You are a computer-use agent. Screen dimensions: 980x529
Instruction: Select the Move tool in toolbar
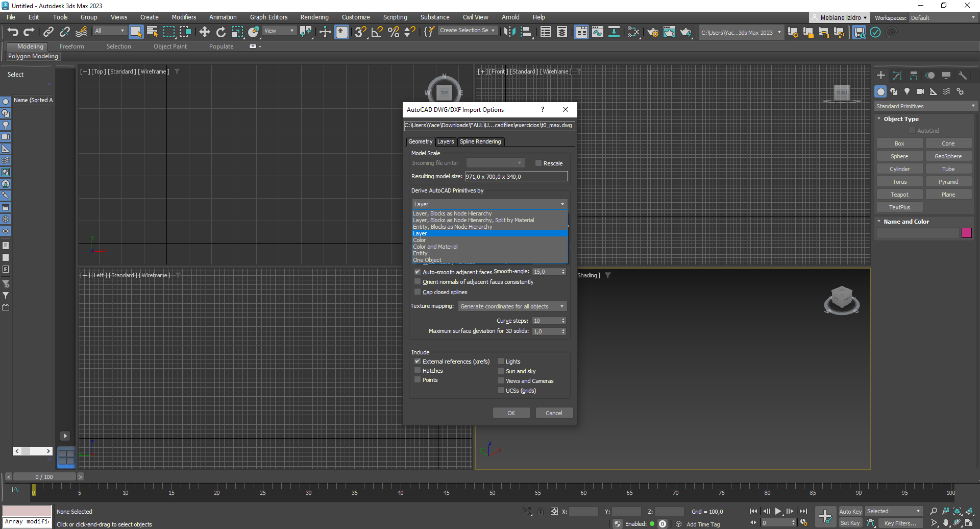(x=204, y=32)
